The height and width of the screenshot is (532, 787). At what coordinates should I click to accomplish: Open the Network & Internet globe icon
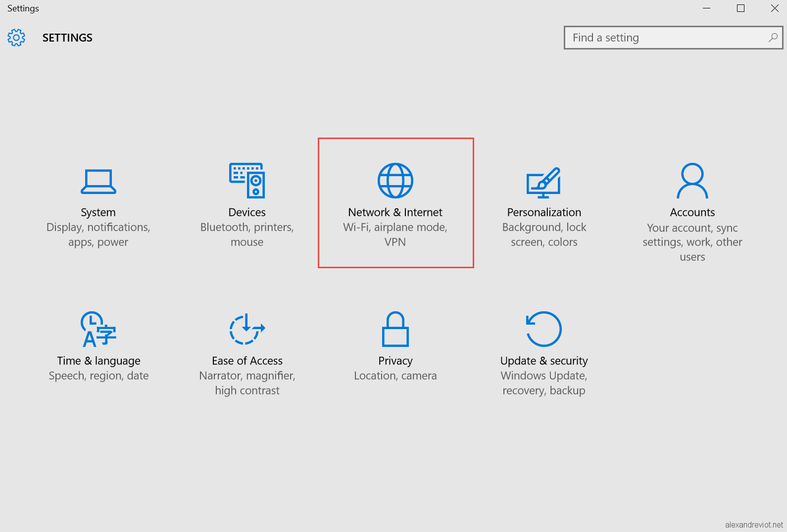coord(395,181)
